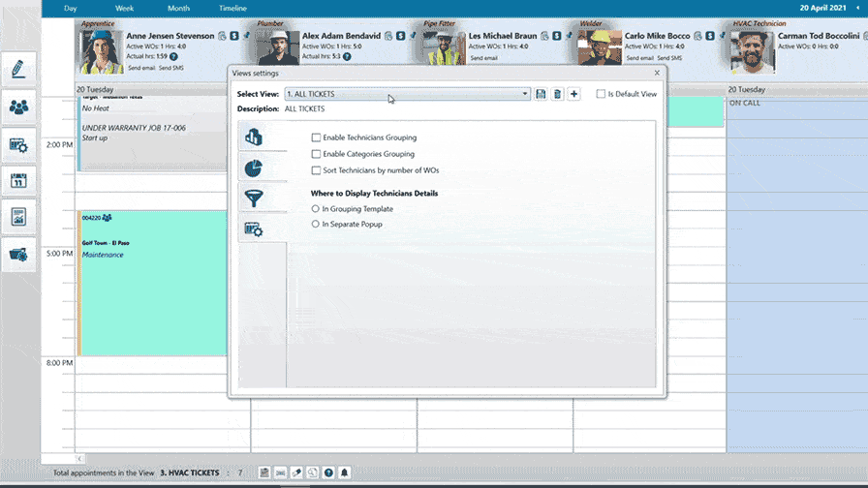Delete the selected view with trash icon
The height and width of the screenshot is (488, 868).
coord(557,94)
